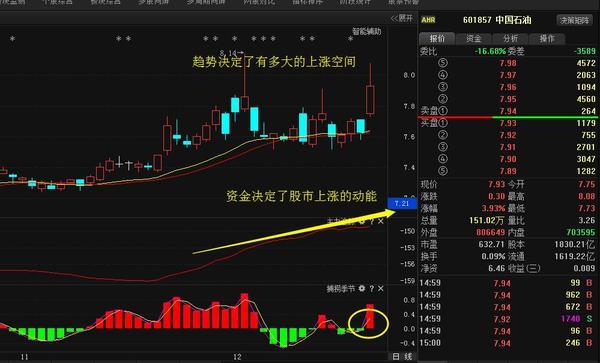Screen dimensions: 600x363
Task: Open help icon of 操码季节 indicator
Action: 372,288
